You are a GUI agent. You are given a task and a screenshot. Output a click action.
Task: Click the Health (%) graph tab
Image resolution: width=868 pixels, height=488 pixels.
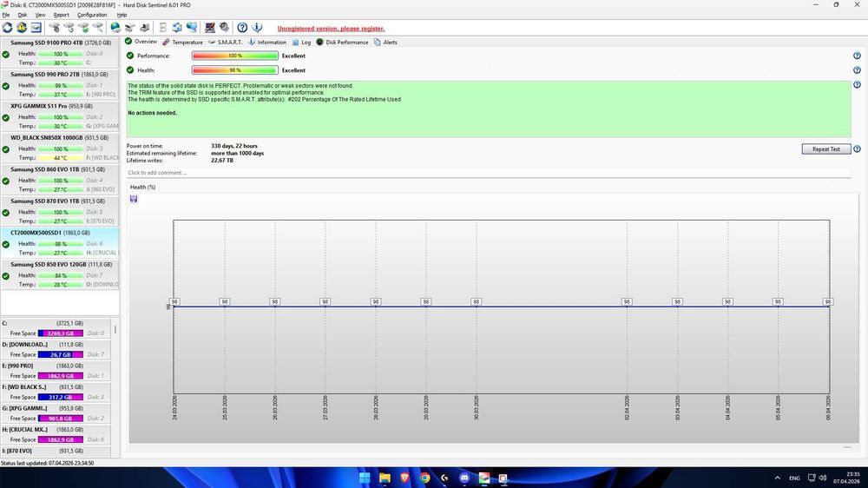click(142, 188)
